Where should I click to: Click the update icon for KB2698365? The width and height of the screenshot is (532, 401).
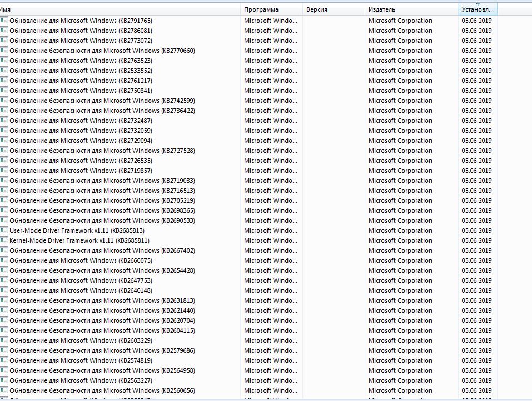4,210
